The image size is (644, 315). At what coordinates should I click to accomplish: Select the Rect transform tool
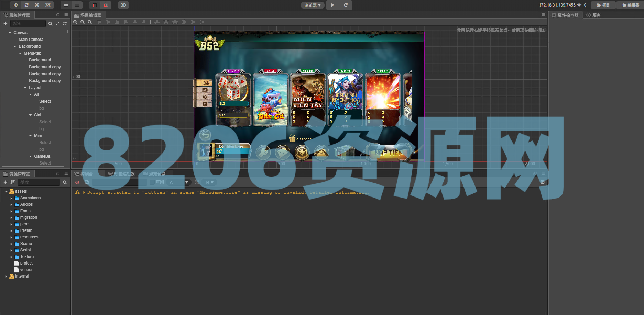48,5
